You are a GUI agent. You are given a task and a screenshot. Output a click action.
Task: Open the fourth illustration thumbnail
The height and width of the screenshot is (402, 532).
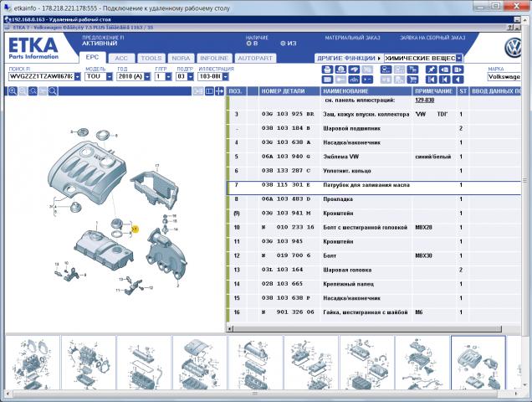(200, 363)
